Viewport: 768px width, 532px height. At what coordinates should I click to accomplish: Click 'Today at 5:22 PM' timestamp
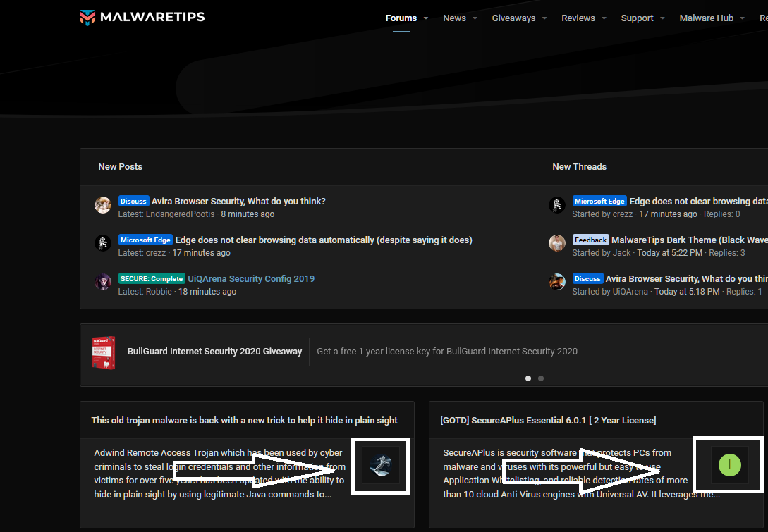click(669, 253)
